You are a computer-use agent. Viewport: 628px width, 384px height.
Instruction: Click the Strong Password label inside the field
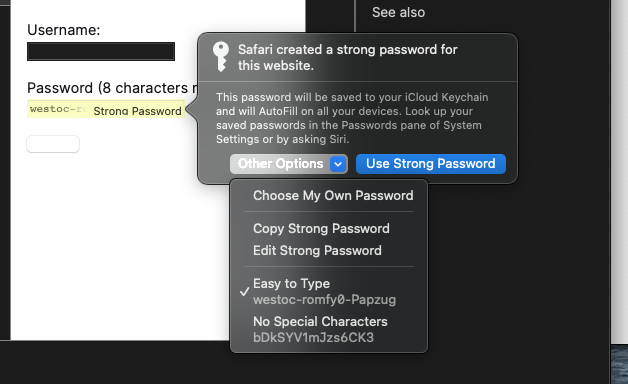137,111
